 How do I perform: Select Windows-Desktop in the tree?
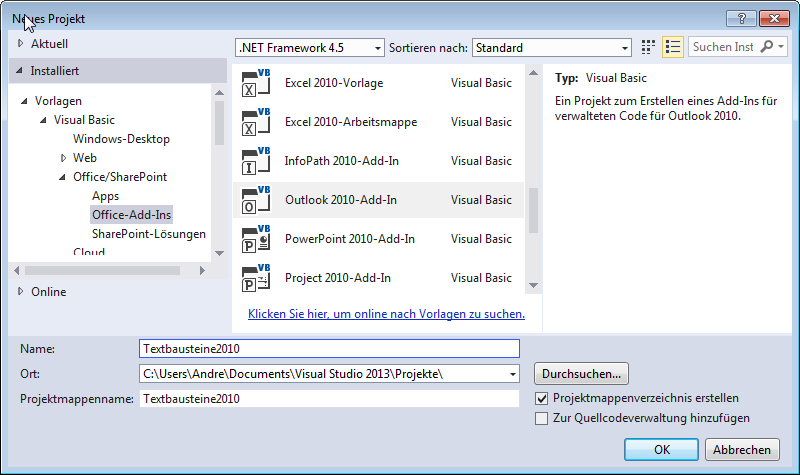[121, 139]
